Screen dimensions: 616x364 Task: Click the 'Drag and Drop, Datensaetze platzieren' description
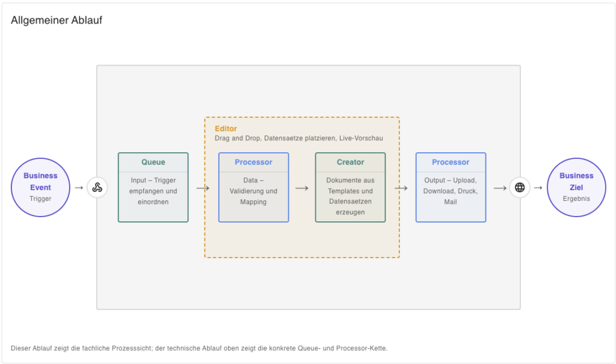tap(298, 138)
